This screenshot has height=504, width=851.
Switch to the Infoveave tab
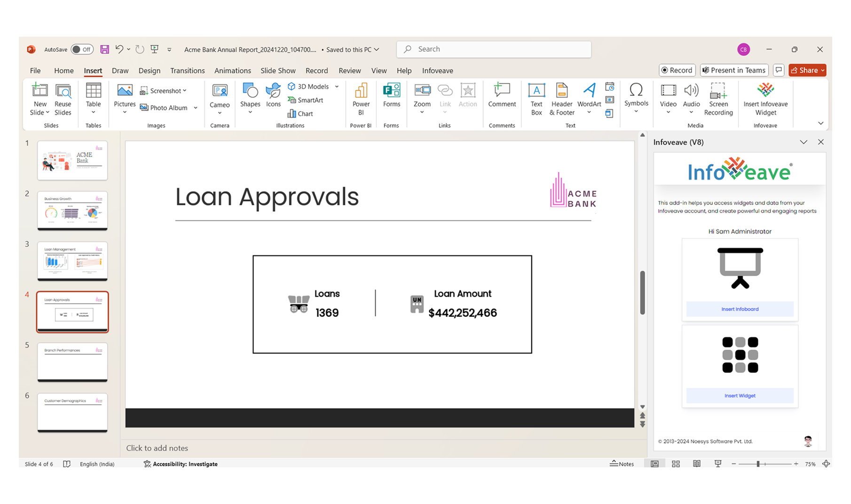[x=437, y=71]
